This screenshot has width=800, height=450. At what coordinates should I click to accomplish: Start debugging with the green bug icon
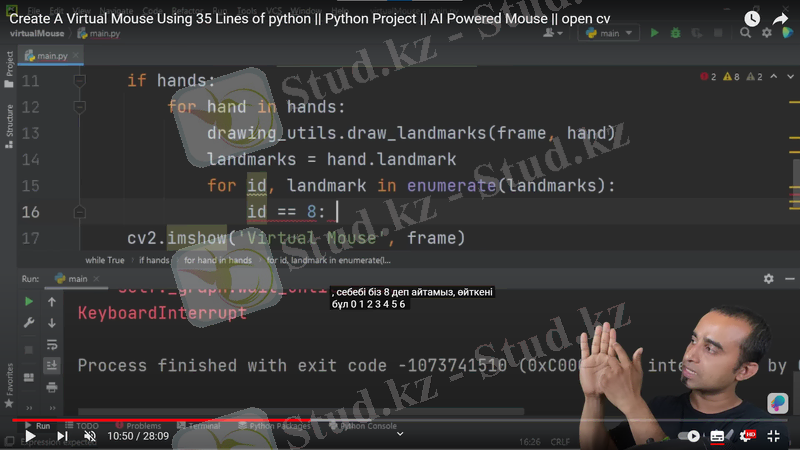676,33
